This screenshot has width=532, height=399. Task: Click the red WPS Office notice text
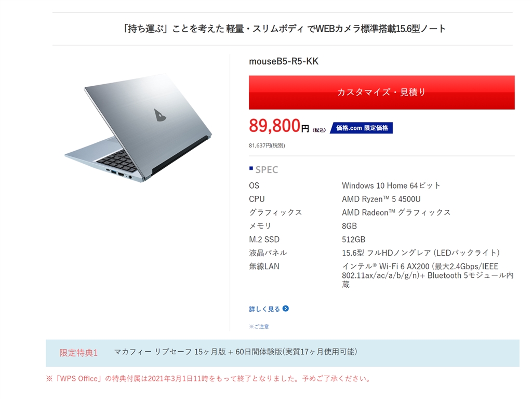click(x=209, y=379)
